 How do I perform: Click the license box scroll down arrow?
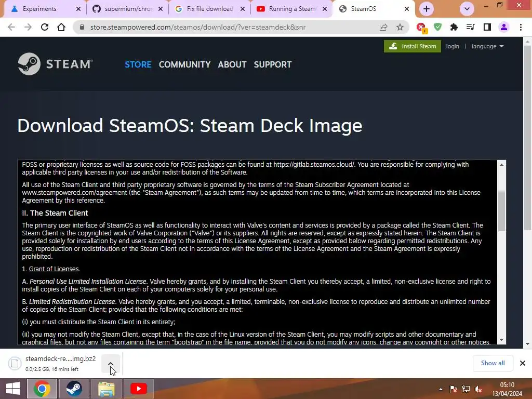point(501,340)
